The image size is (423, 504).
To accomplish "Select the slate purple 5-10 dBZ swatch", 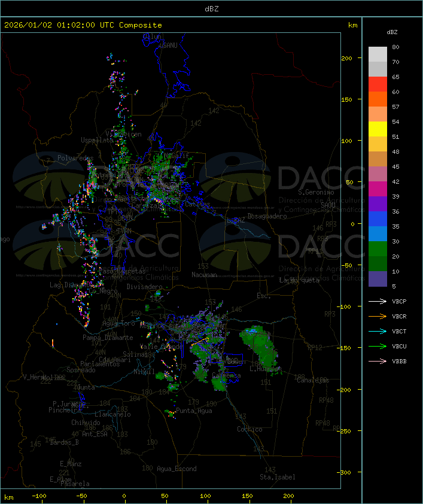I will pos(378,279).
